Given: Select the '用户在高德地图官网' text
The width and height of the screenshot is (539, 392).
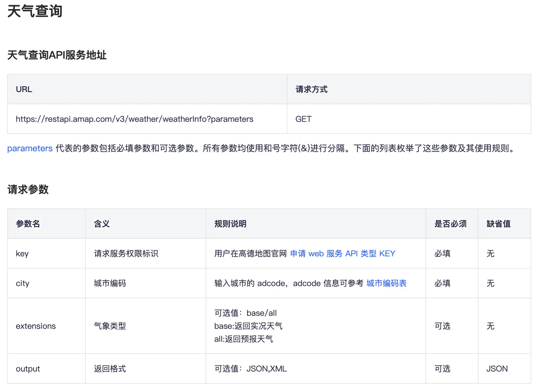Looking at the screenshot, I should (x=250, y=253).
